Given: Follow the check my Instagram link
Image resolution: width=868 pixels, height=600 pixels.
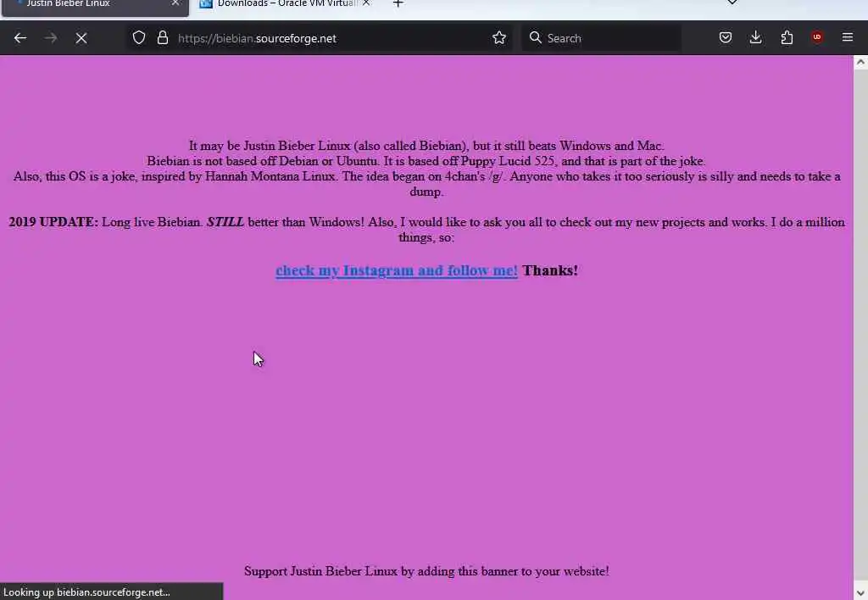Looking at the screenshot, I should point(397,270).
